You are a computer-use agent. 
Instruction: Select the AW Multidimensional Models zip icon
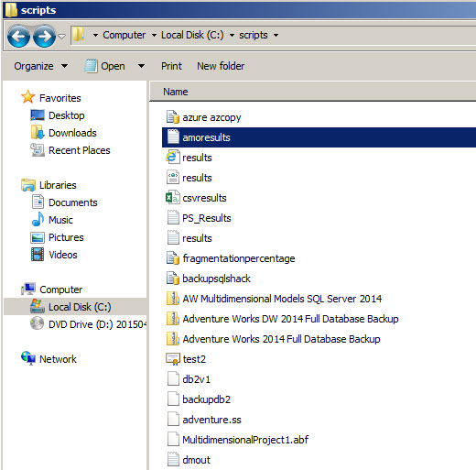click(173, 299)
